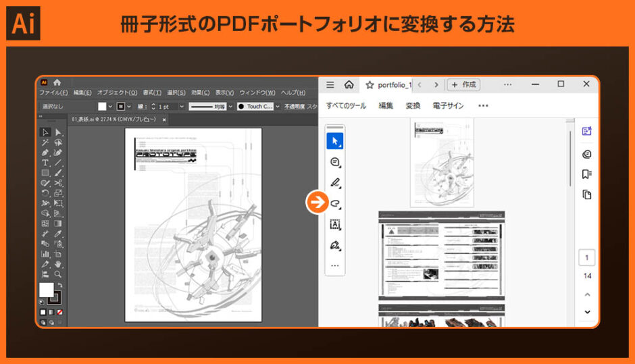Show more Acrobat quick tools
The image size is (635, 364).
pos(335,265)
